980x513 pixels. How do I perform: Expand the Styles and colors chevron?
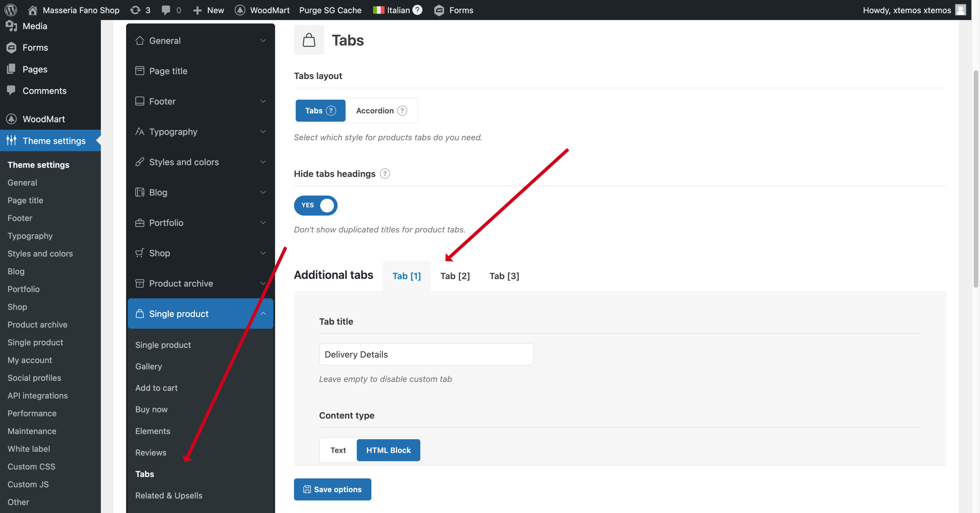click(x=263, y=162)
